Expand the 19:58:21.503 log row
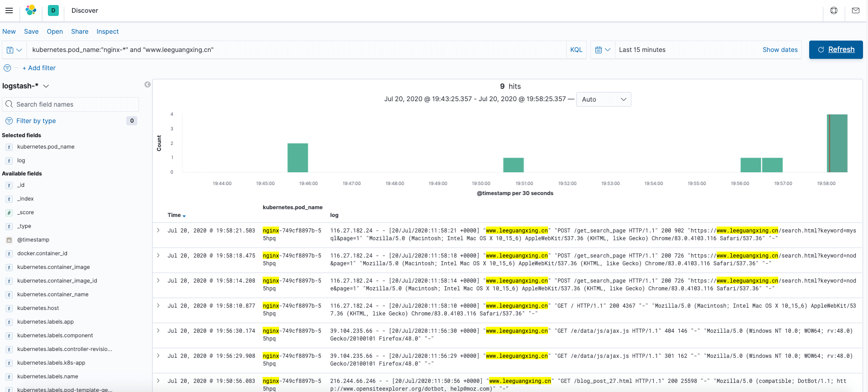The height and width of the screenshot is (392, 868). click(158, 231)
